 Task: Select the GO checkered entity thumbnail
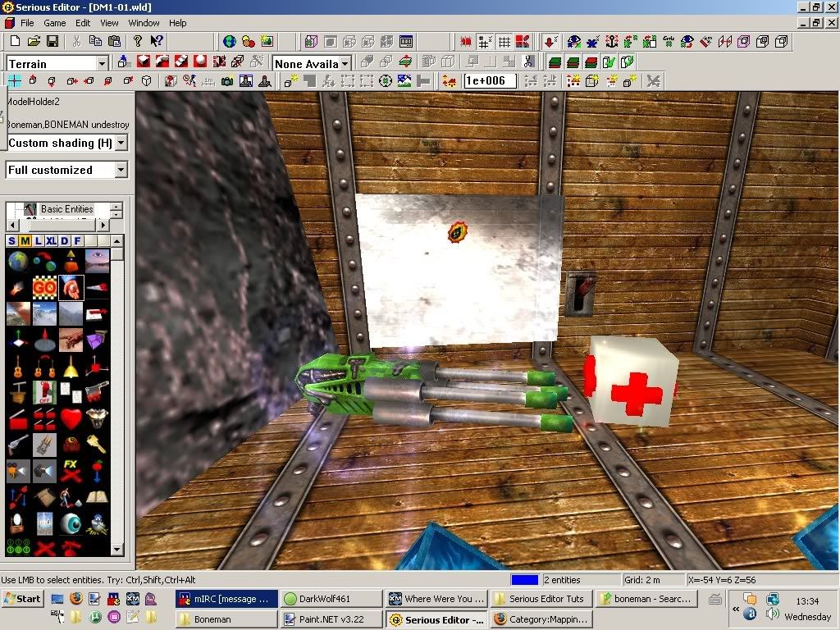44,288
